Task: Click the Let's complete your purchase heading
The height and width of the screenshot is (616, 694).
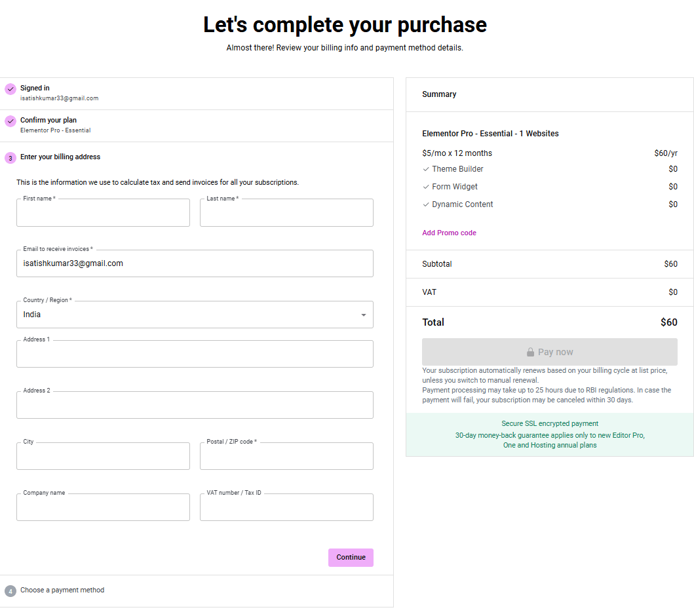Action: (345, 25)
